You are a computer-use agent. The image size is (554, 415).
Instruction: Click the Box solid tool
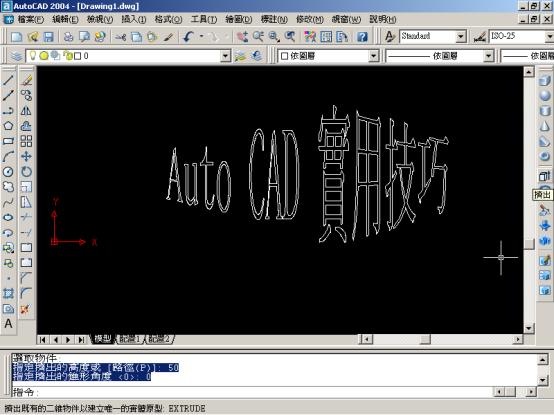point(544,80)
